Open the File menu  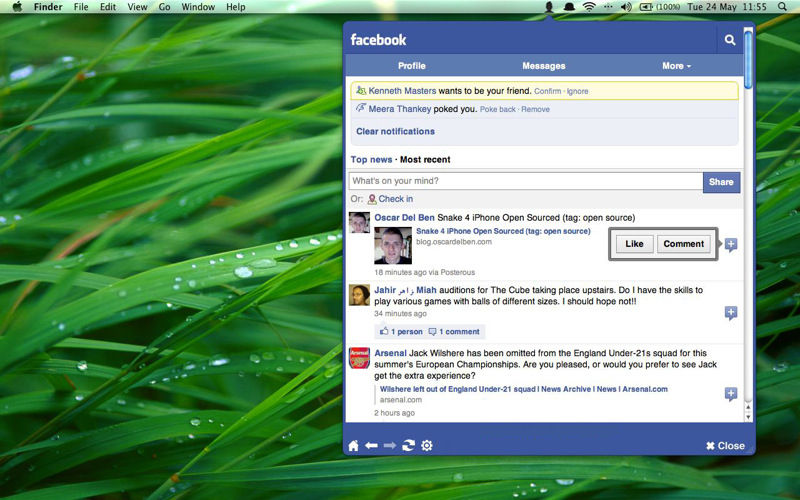[81, 7]
